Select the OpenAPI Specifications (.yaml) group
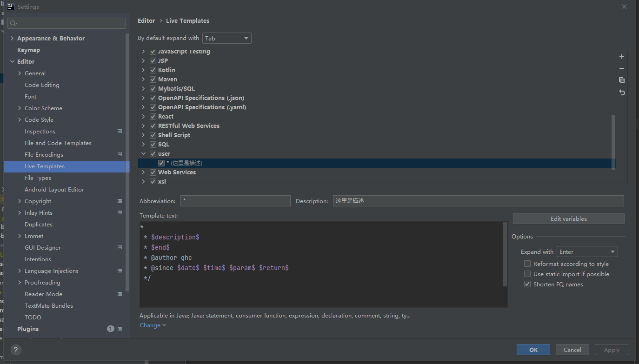This screenshot has height=364, width=639. (x=202, y=107)
